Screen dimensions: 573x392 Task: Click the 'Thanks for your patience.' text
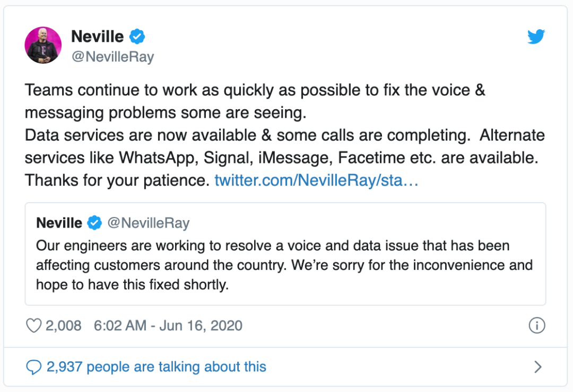coord(117,180)
